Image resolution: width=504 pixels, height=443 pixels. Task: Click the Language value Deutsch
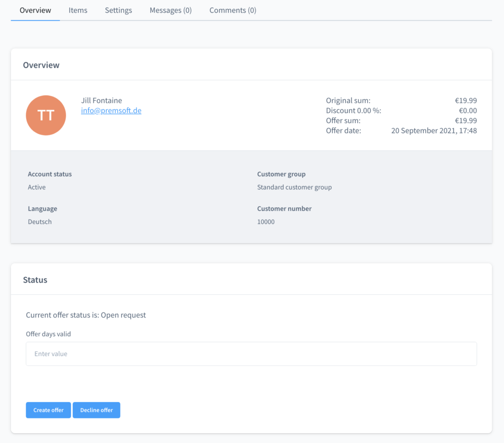coord(40,222)
